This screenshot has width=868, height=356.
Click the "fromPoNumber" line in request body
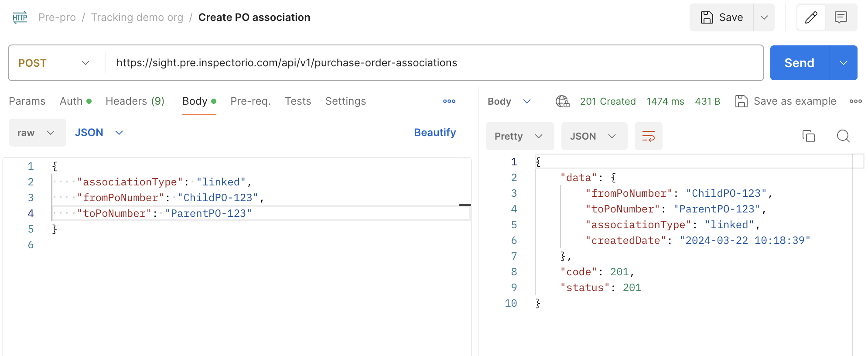[171, 198]
